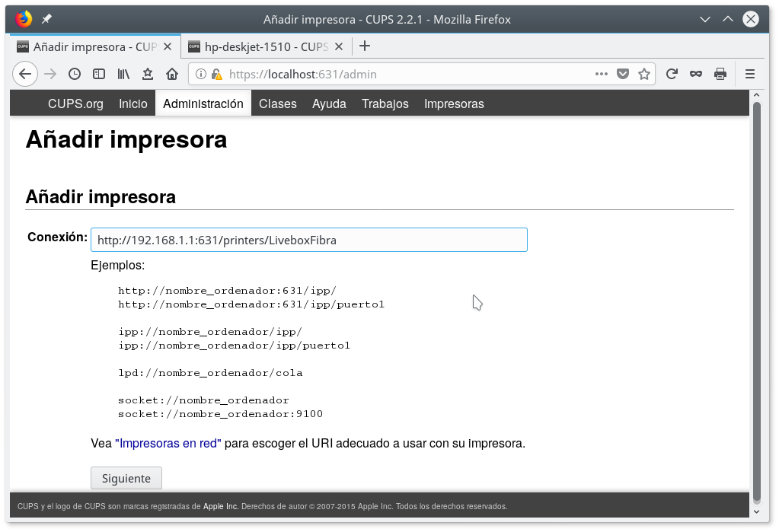Show site information via the insecure lock icon
Image resolution: width=779 pixels, height=532 pixels.
[x=217, y=75]
